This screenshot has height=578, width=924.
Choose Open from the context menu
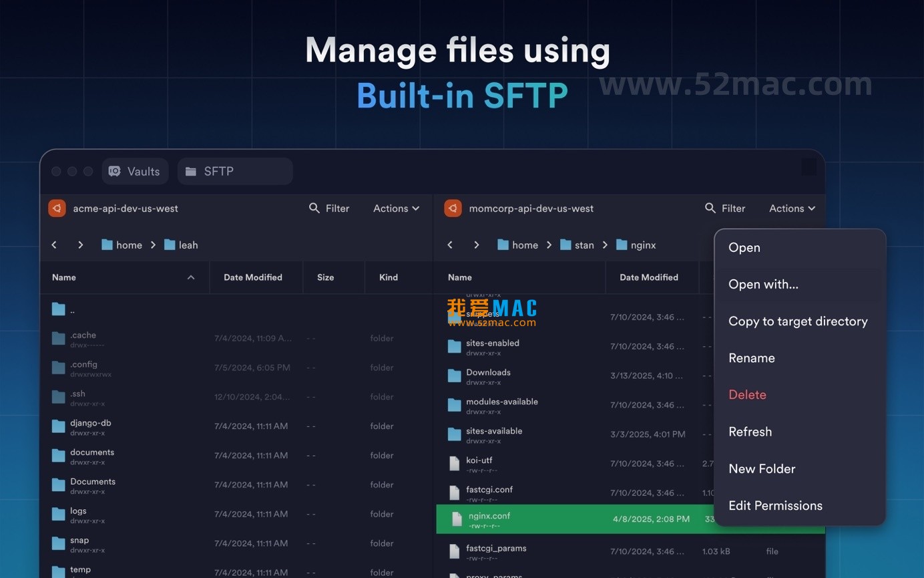[x=800, y=248]
